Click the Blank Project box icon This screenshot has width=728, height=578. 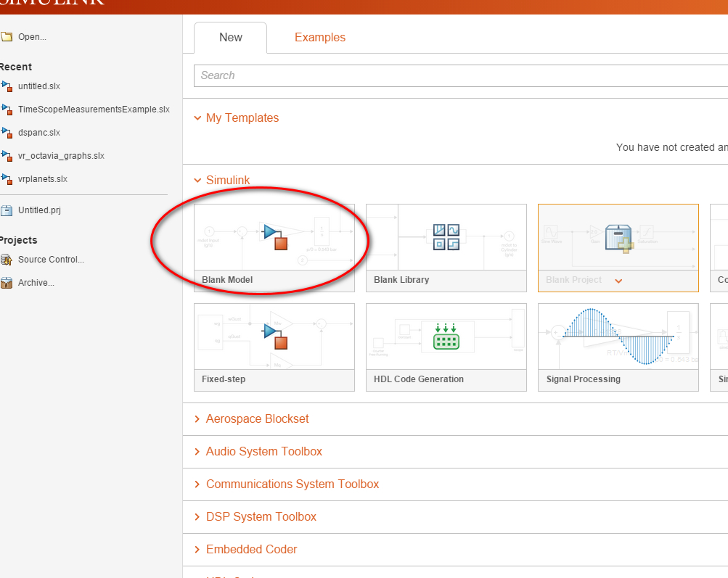(619, 239)
